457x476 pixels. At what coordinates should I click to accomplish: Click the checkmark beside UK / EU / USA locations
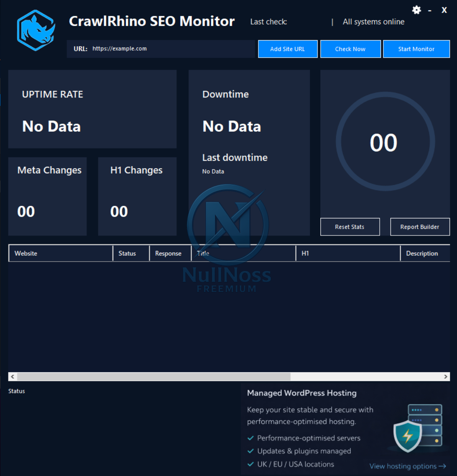[x=250, y=464]
